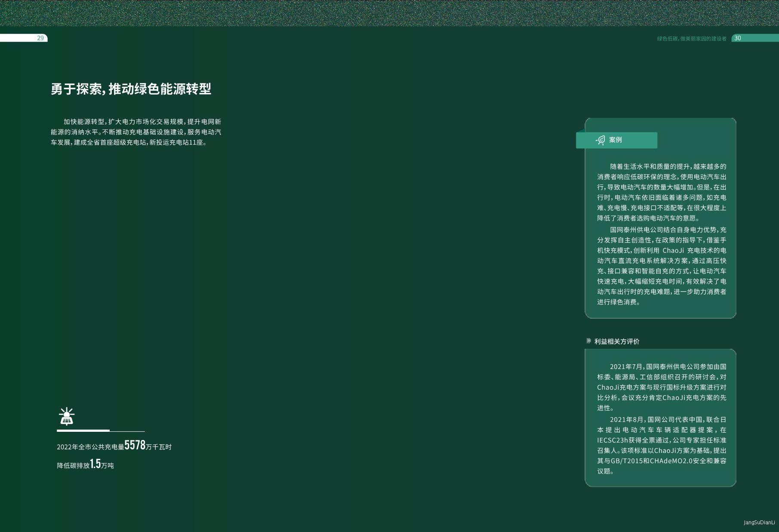The height and width of the screenshot is (532, 779).
Task: Click page number 30
Action: 738,38
